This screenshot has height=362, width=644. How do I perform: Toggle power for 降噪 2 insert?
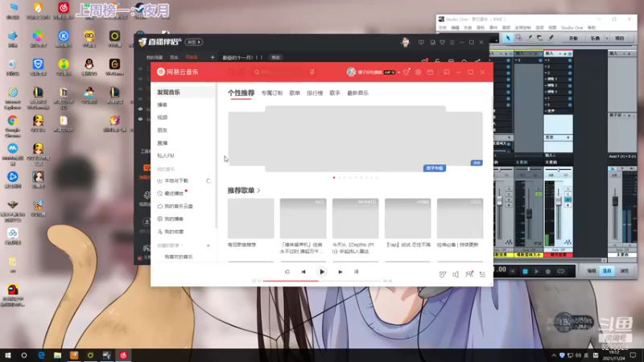click(570, 85)
